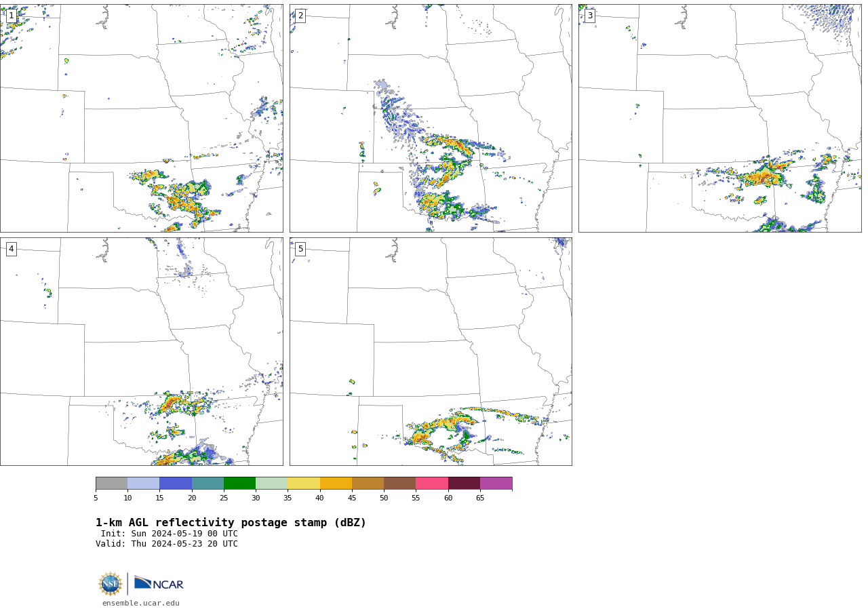Click the tan 45-50 dBZ swatch

(x=368, y=483)
